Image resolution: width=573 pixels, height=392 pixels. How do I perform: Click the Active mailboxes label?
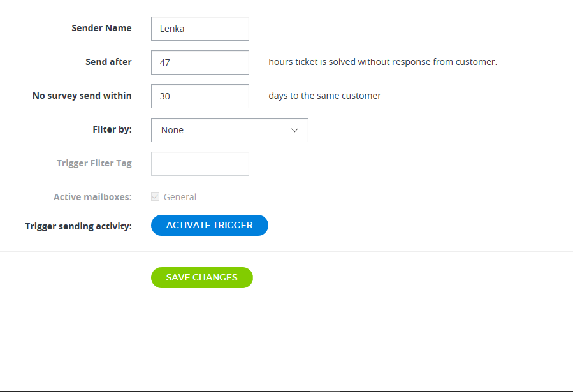92,197
